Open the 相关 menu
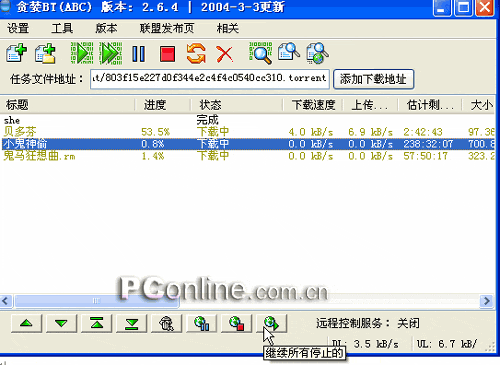 pos(228,28)
